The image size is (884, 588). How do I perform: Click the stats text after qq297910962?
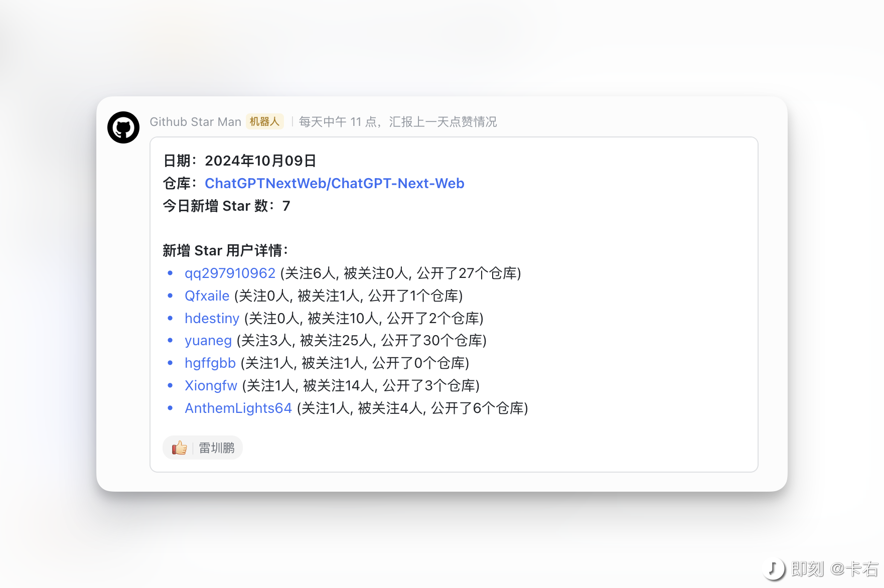401,273
